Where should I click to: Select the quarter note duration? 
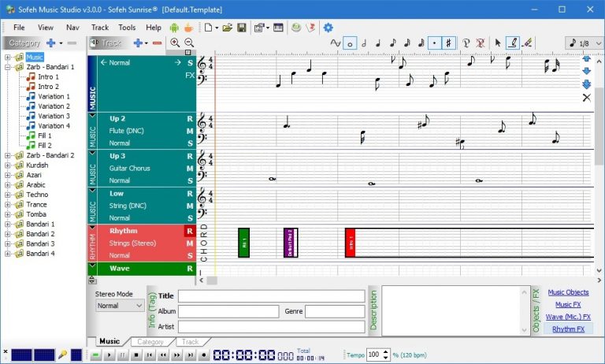click(x=378, y=43)
